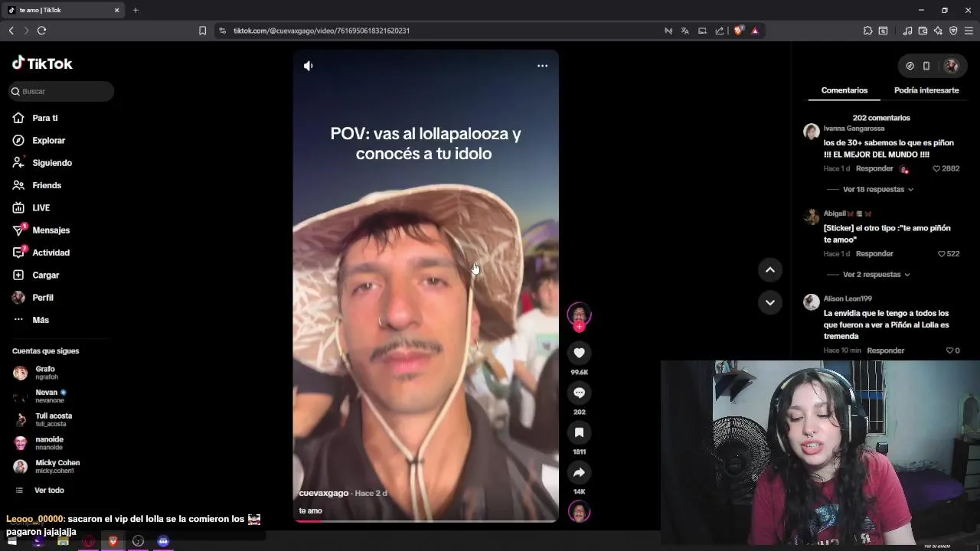
Task: Open Windows Start button
Action: click(x=11, y=541)
